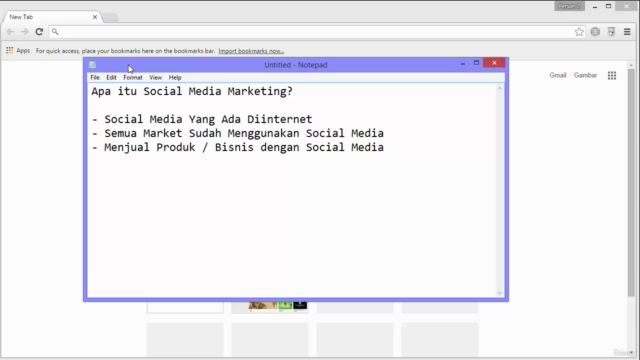
Task: Click the Notepad icon in its title bar
Action: tap(93, 64)
